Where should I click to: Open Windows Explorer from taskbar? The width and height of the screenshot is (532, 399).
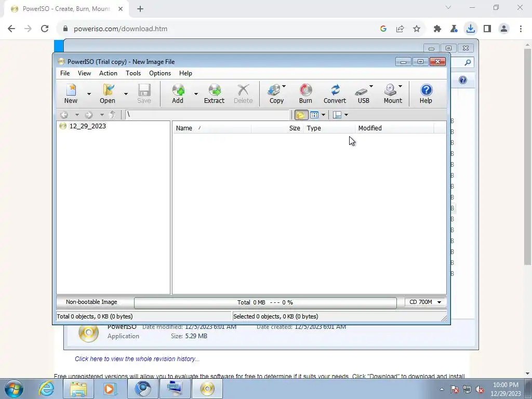(78, 389)
